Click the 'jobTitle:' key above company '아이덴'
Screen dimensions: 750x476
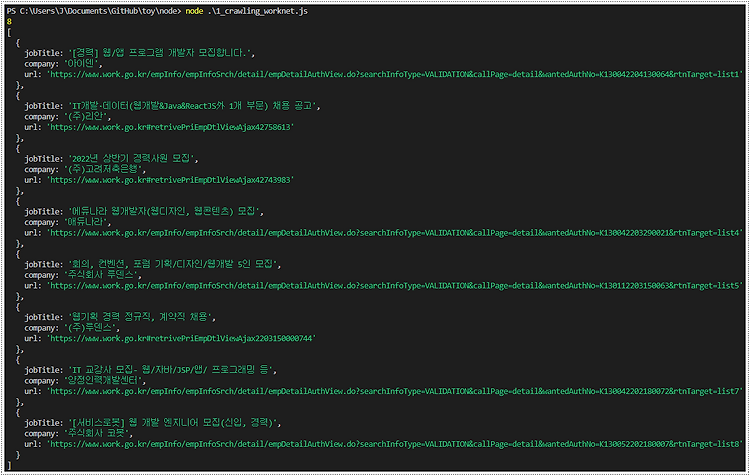(x=44, y=53)
